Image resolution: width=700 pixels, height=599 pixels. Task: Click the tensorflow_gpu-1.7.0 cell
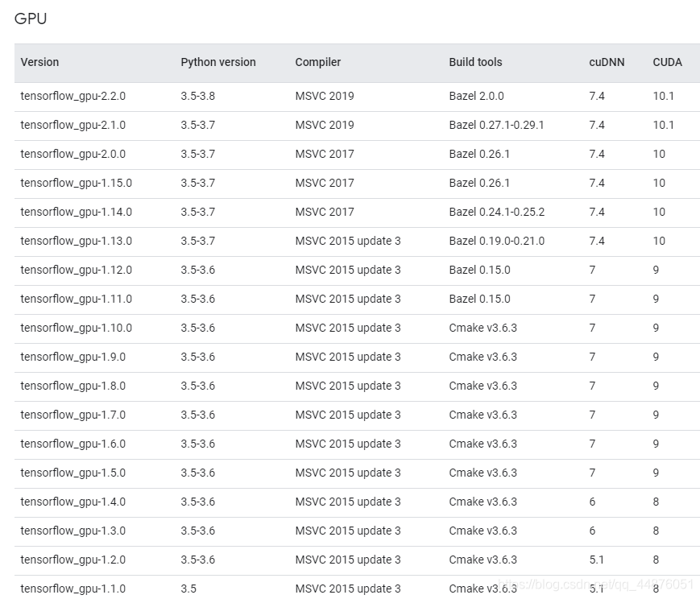[73, 415]
